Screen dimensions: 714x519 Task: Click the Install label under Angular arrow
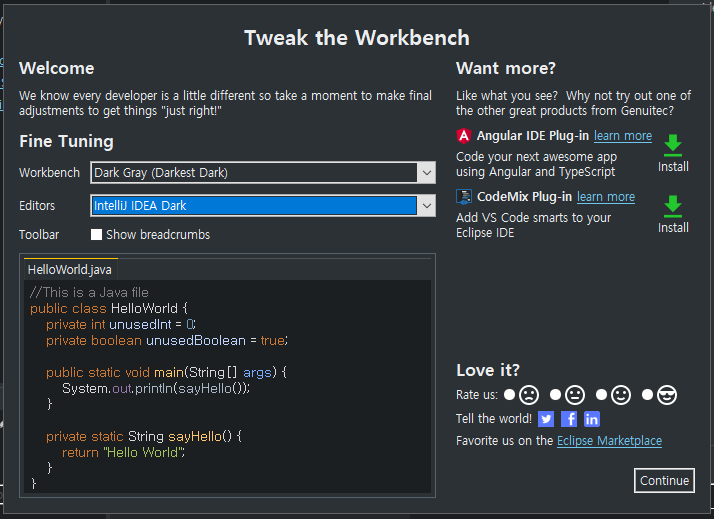673,167
